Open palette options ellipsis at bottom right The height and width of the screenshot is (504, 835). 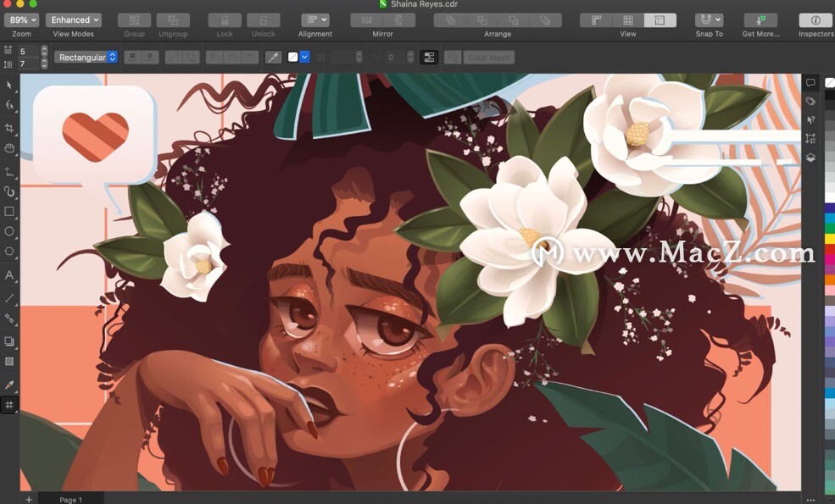click(810, 500)
